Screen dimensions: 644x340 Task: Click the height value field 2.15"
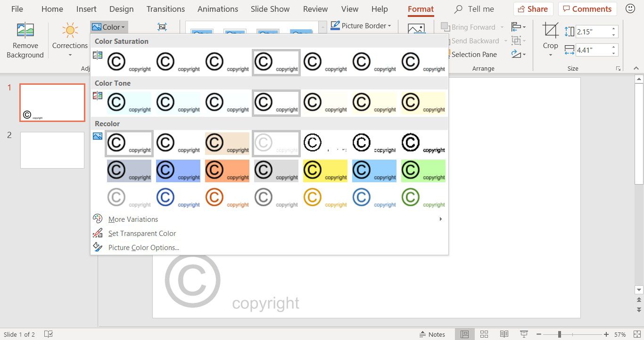(593, 32)
